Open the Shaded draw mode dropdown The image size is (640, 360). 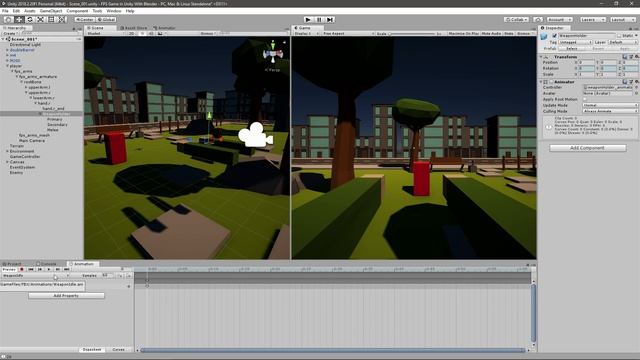coord(105,33)
